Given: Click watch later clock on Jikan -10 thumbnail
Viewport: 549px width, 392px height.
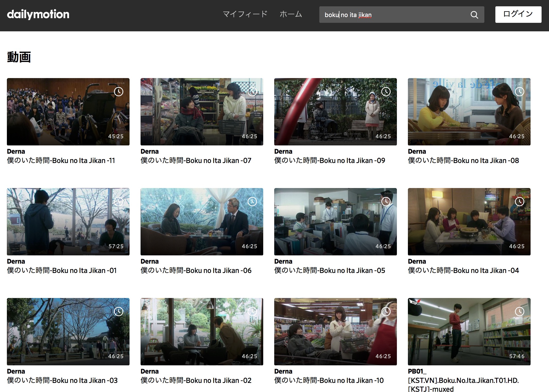Looking at the screenshot, I should point(386,311).
